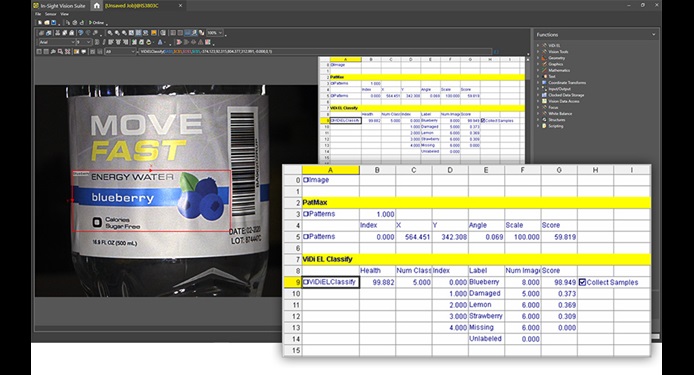Open the File menu
Viewport: 694px width, 375px height.
point(39,14)
